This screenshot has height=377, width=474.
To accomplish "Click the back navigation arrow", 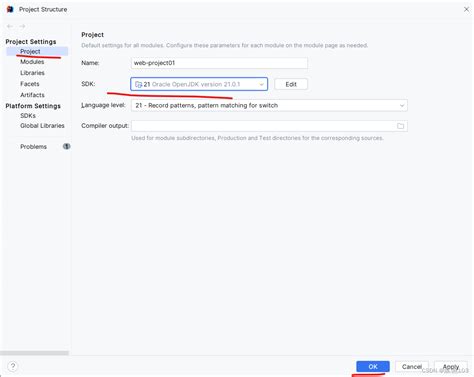I will click(x=10, y=26).
